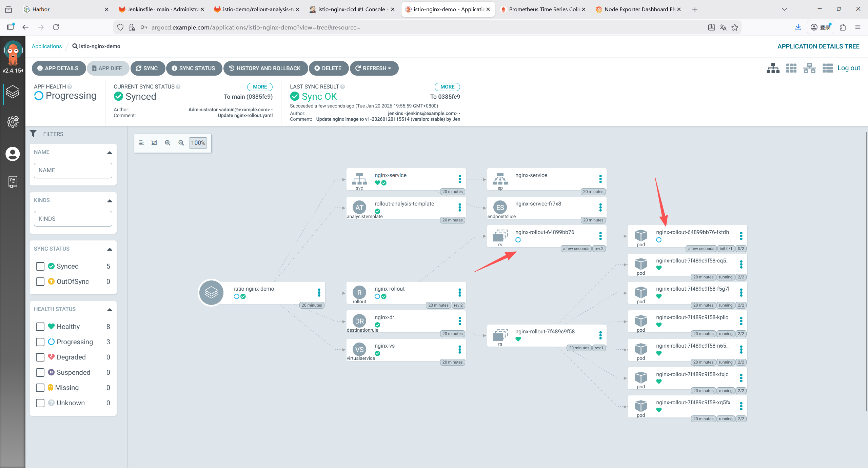Click the zoom in magnifier icon
Screen dimensions: 868x468
167,143
